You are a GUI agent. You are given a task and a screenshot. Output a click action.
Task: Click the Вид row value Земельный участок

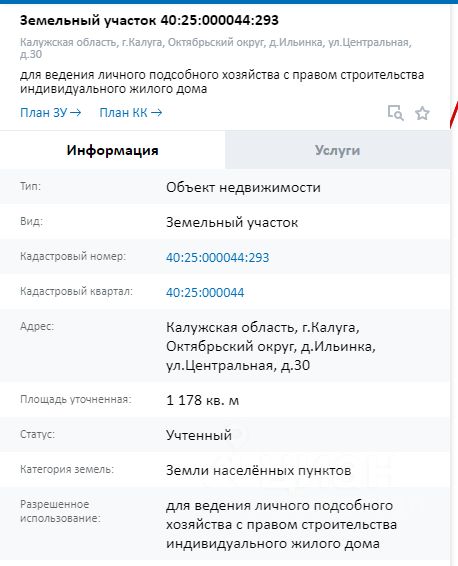pos(232,223)
